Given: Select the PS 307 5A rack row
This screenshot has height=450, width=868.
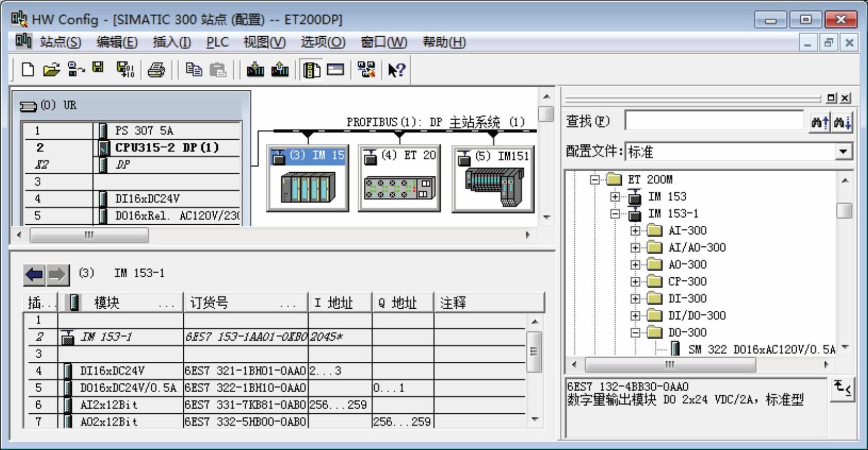Looking at the screenshot, I should click(x=131, y=130).
